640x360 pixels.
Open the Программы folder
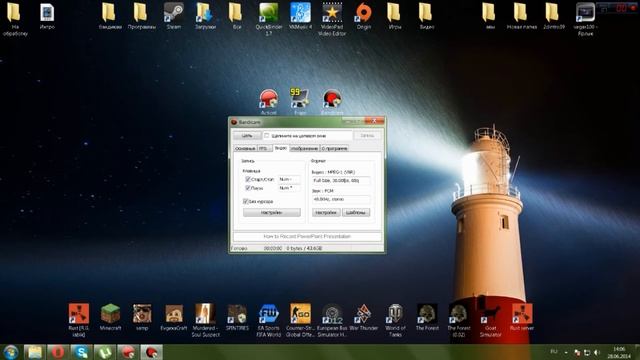click(142, 16)
